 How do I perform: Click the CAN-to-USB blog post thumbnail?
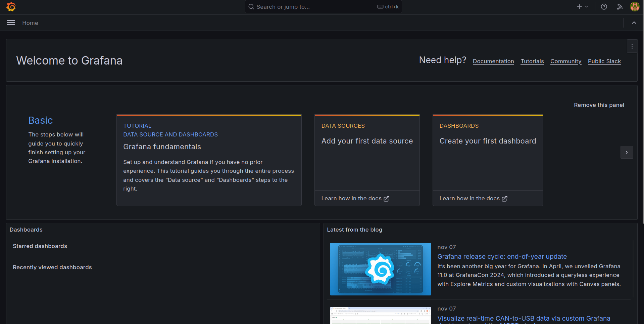point(380,315)
